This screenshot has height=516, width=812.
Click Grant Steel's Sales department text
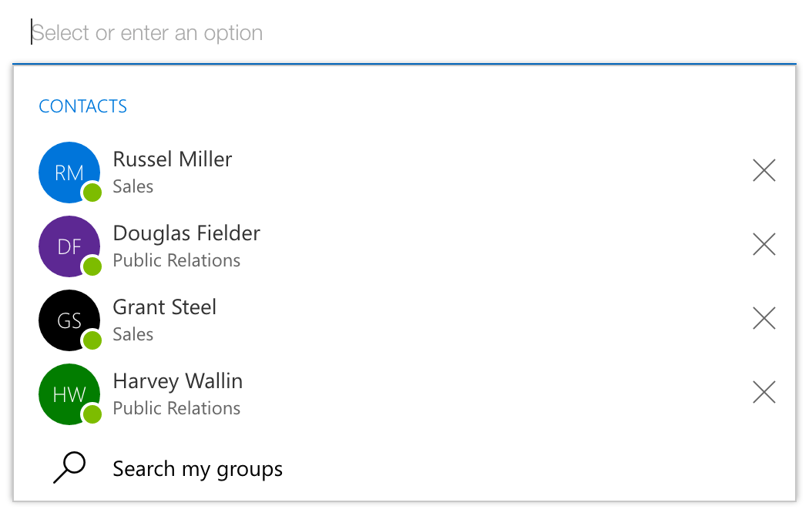pos(133,334)
